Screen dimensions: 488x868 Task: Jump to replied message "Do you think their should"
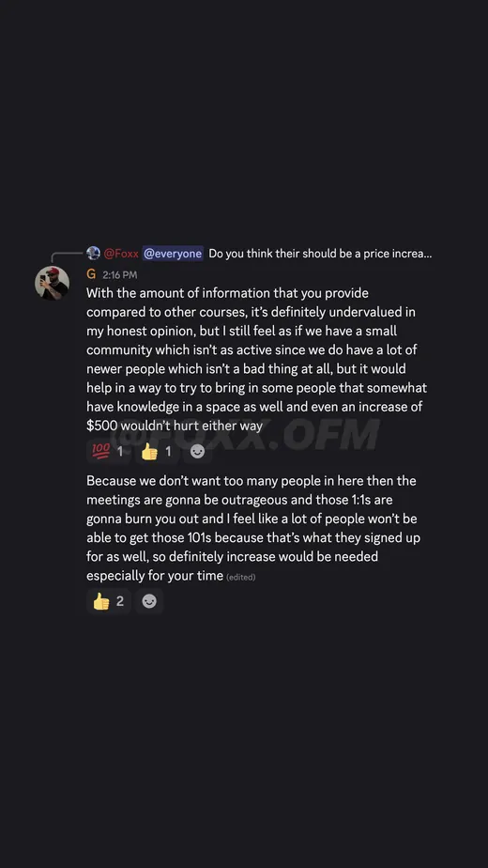(320, 254)
